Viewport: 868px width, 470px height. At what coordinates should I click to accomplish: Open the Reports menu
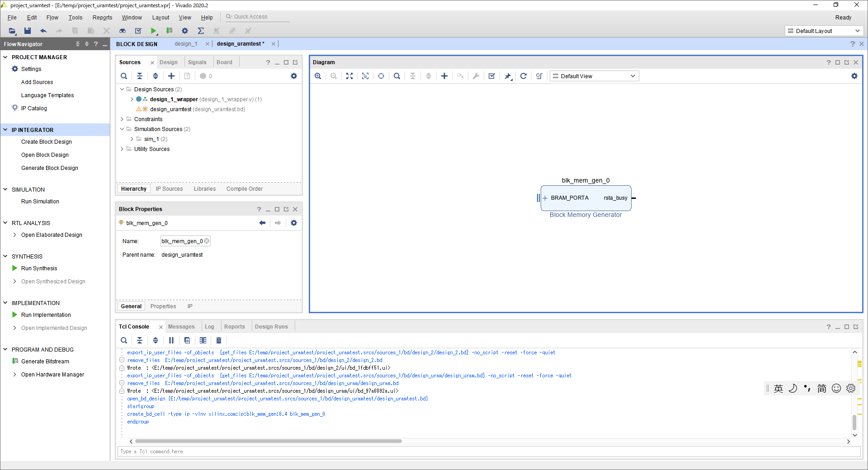point(102,18)
